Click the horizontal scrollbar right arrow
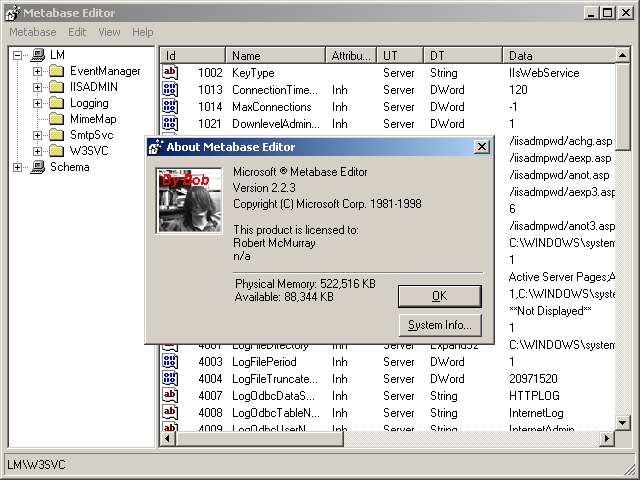640x480 pixels. click(x=607, y=439)
